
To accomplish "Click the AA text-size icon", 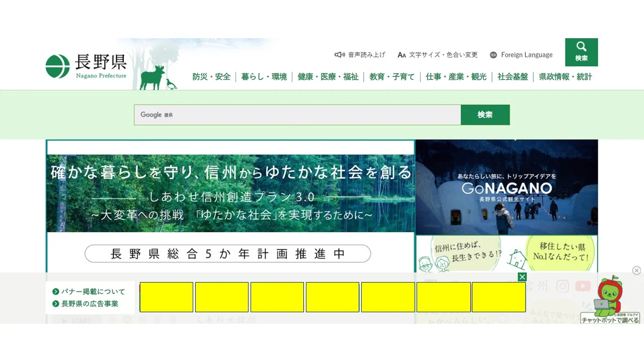I will click(401, 55).
